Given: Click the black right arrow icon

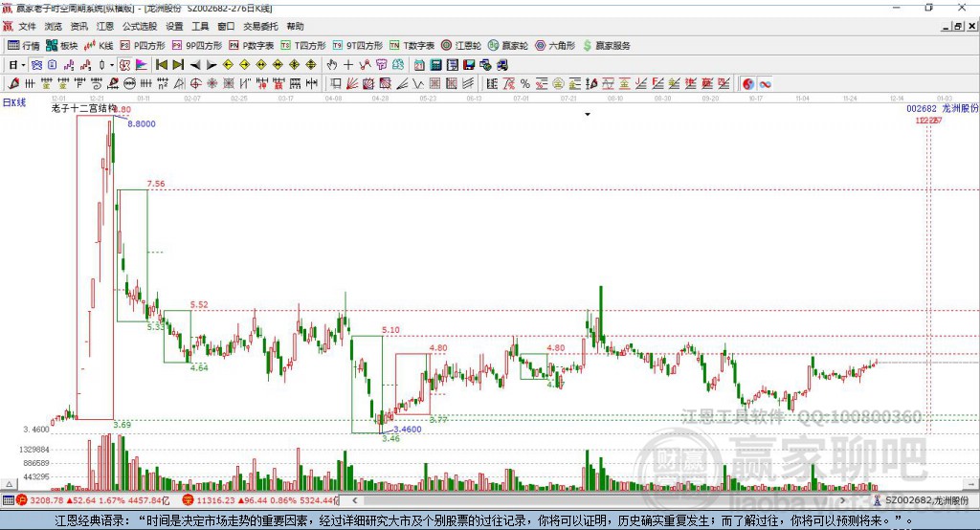Looking at the screenshot, I should pos(212,65).
